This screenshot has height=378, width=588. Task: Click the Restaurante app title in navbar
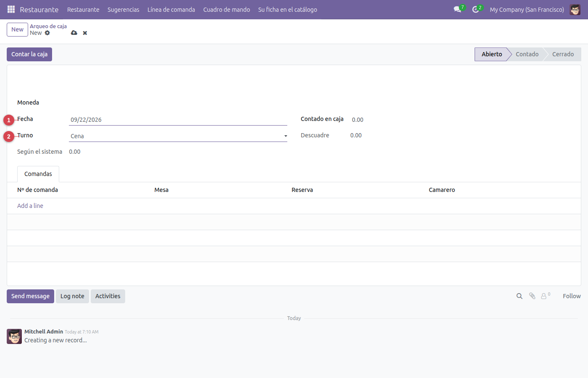tap(39, 9)
